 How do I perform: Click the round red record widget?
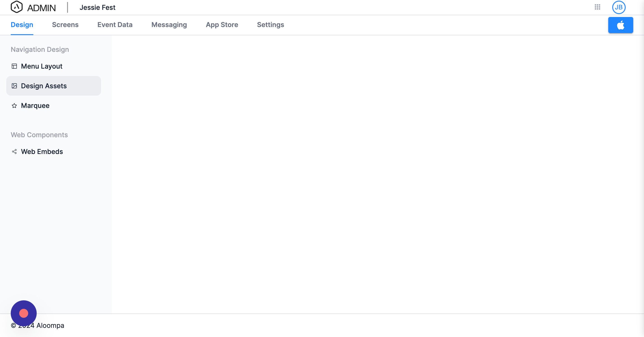point(24,313)
